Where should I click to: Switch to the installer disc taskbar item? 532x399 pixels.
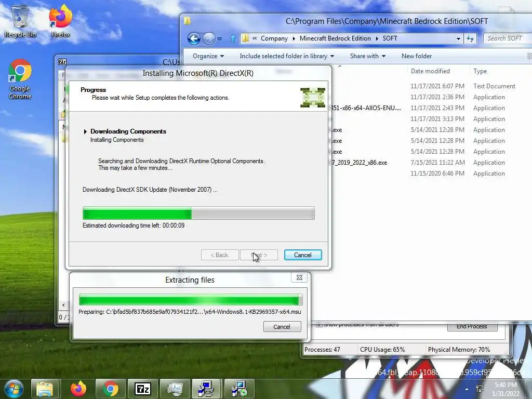[239, 389]
